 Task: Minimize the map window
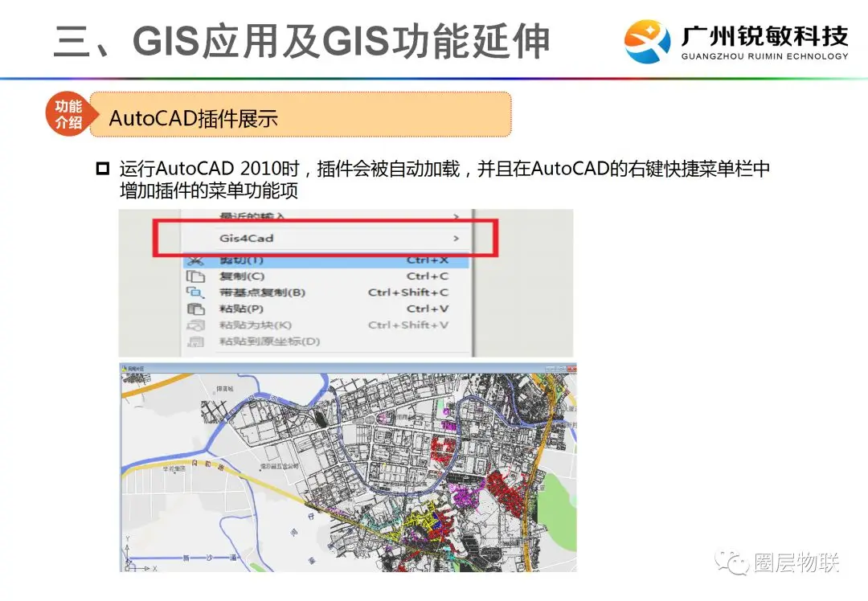(550, 368)
